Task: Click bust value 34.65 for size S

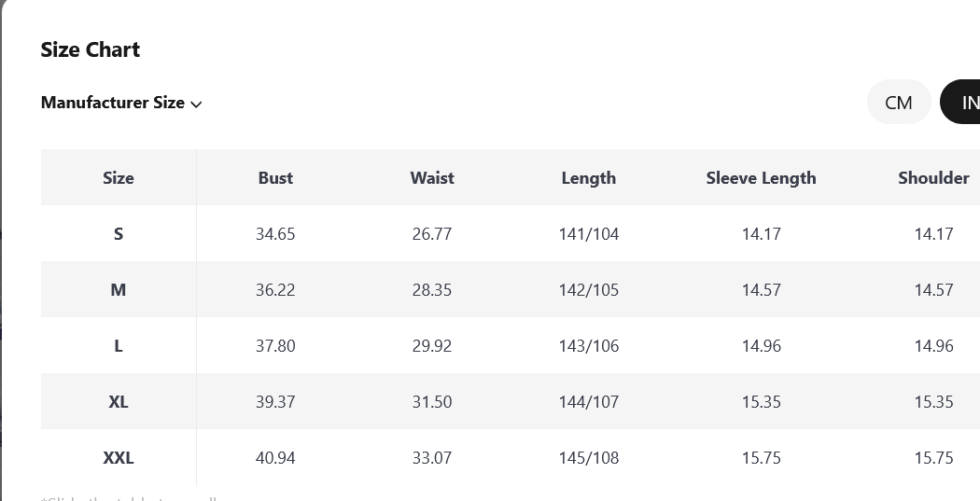Action: tap(275, 233)
